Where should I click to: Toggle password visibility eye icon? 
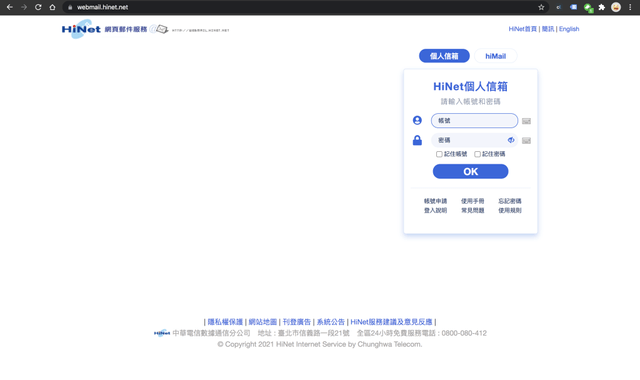click(511, 140)
